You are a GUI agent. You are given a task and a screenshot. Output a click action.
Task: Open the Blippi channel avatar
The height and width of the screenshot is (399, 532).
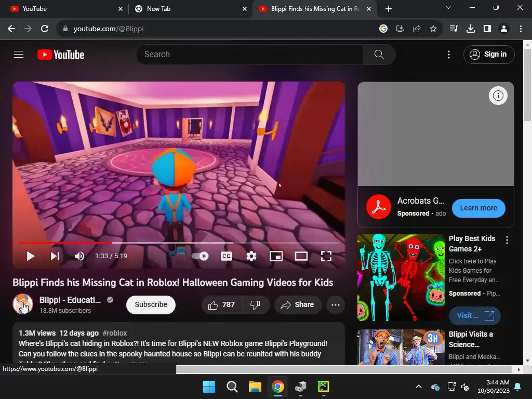[x=23, y=304]
